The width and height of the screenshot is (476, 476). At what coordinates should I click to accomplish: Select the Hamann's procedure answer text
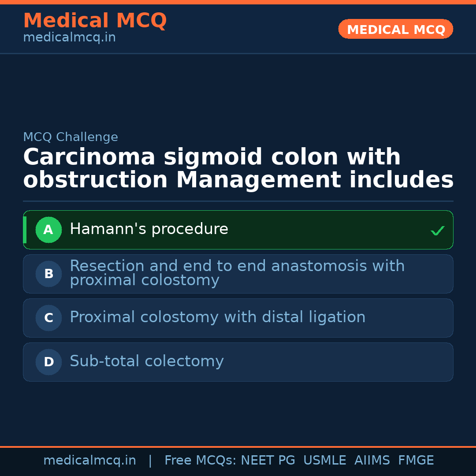point(149,229)
